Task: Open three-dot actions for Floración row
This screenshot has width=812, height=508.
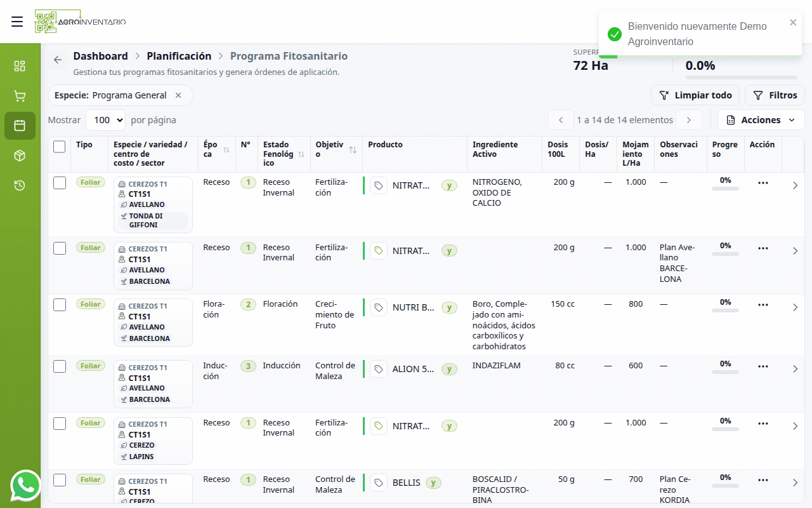Action: pyautogui.click(x=763, y=305)
